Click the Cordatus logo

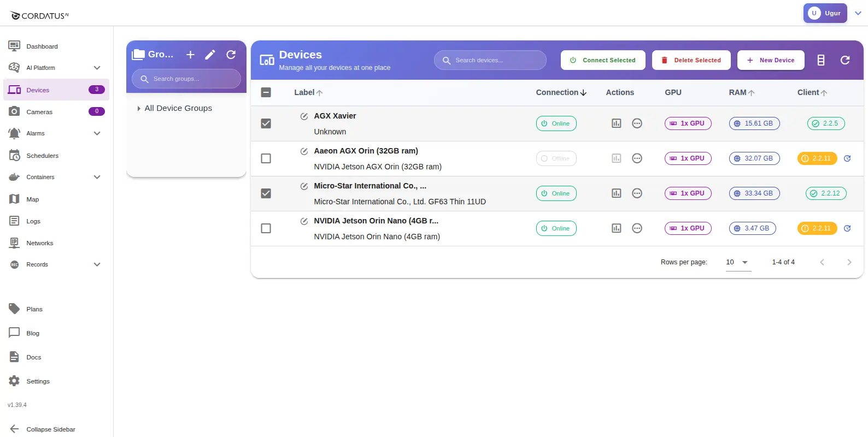[39, 16]
